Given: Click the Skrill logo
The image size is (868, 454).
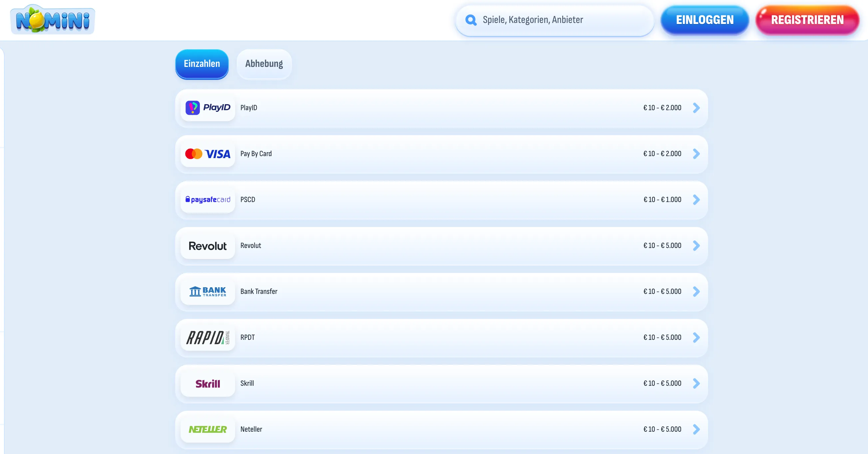Looking at the screenshot, I should tap(208, 384).
